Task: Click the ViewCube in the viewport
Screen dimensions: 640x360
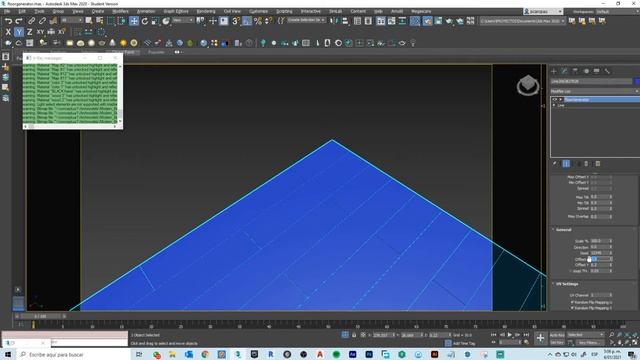Action: pos(528,85)
